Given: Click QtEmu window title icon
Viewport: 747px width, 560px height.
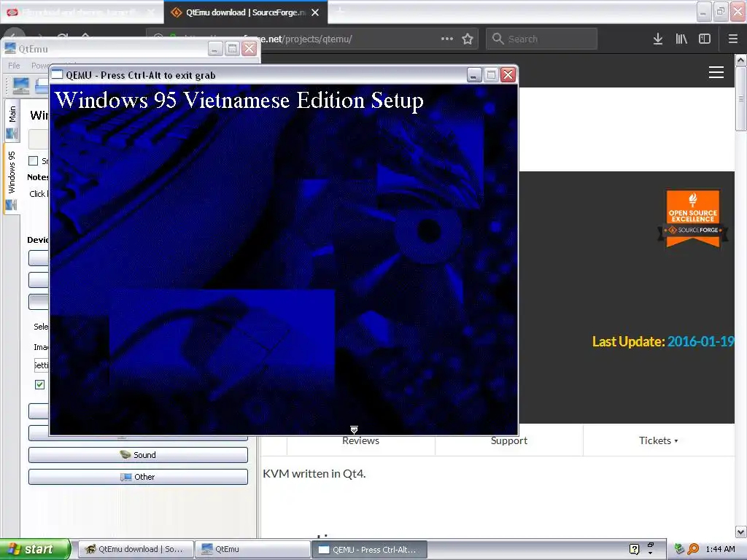Looking at the screenshot, I should point(10,48).
